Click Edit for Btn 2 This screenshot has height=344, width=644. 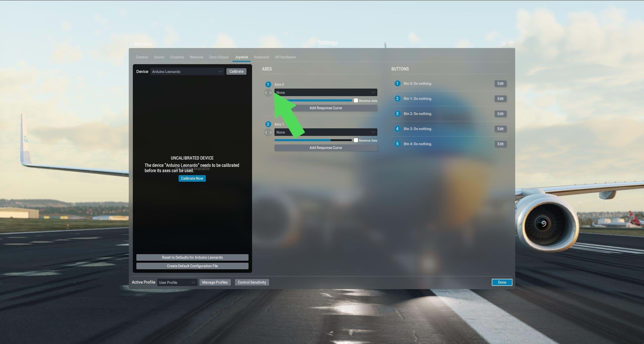pyautogui.click(x=500, y=113)
